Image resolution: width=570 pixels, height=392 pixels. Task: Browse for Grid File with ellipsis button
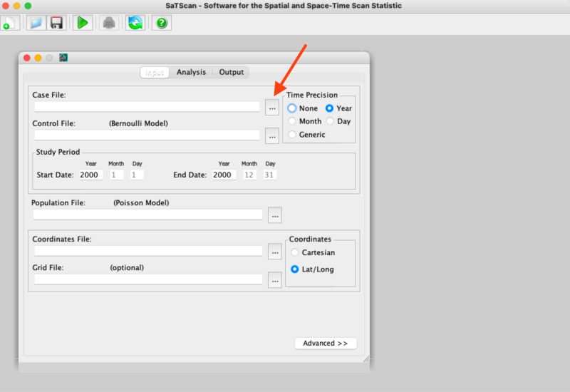[x=275, y=280]
